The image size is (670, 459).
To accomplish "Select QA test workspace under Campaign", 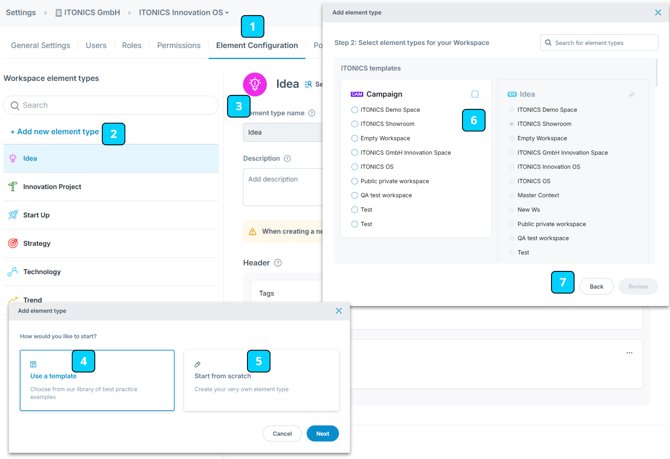I will point(354,196).
